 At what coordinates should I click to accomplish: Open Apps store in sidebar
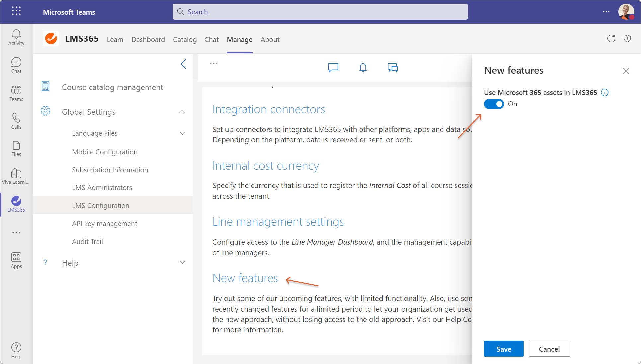[16, 260]
